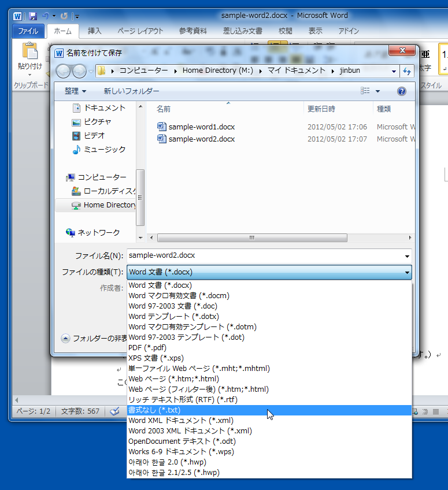Click the ファイルの種類 combo box
This screenshot has height=490, width=448.
[x=269, y=272]
